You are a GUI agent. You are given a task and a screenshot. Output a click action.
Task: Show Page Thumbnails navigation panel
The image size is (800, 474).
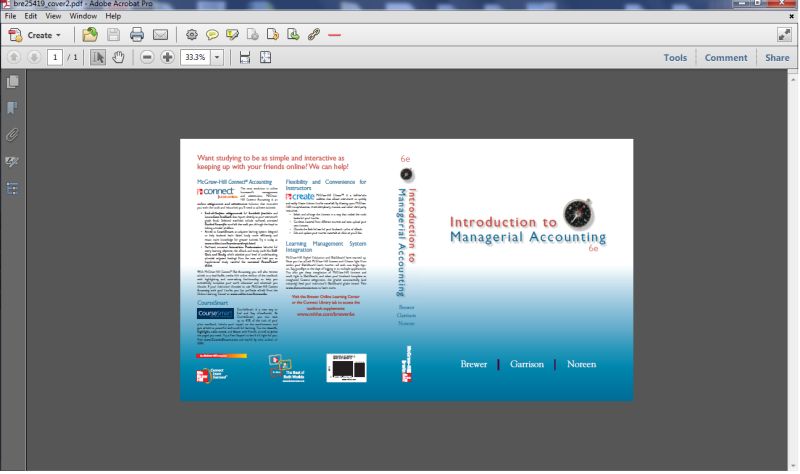13,82
